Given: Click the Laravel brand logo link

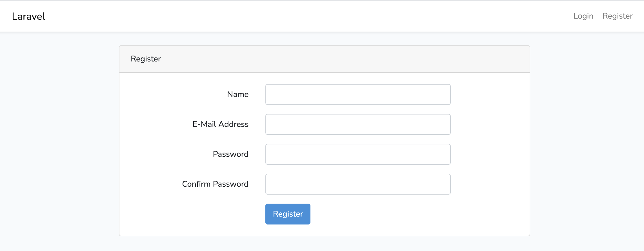Looking at the screenshot, I should 28,16.
